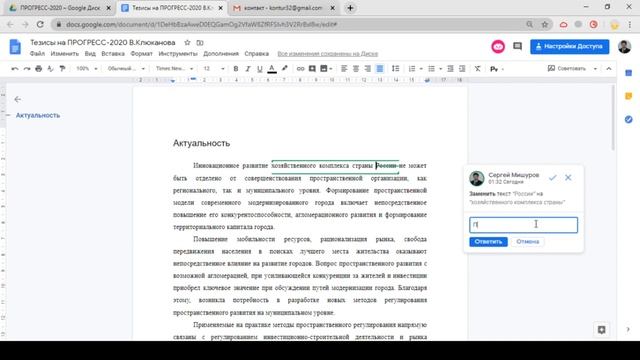Open the Советовать editing mode dropdown

point(573,69)
